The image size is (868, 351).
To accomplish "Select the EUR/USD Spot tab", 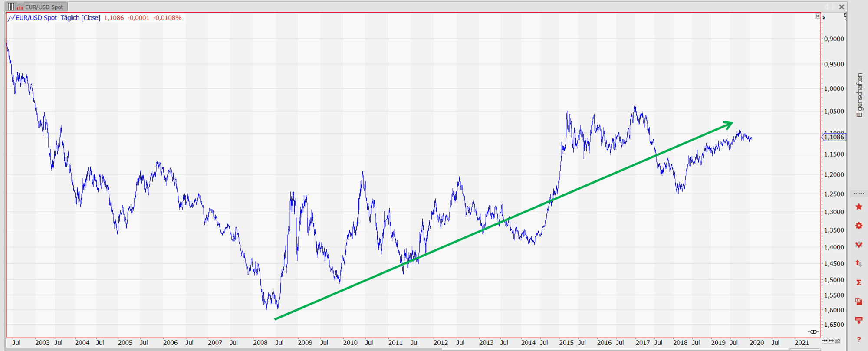I will point(44,7).
